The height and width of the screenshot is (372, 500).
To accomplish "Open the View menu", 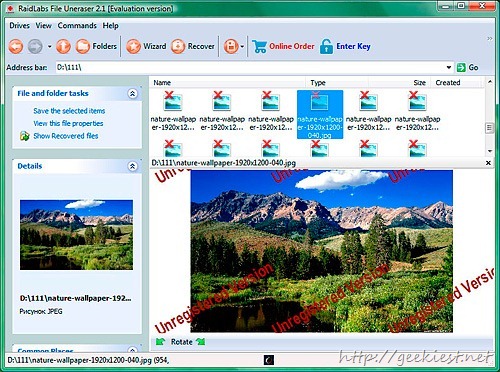I will tap(43, 26).
